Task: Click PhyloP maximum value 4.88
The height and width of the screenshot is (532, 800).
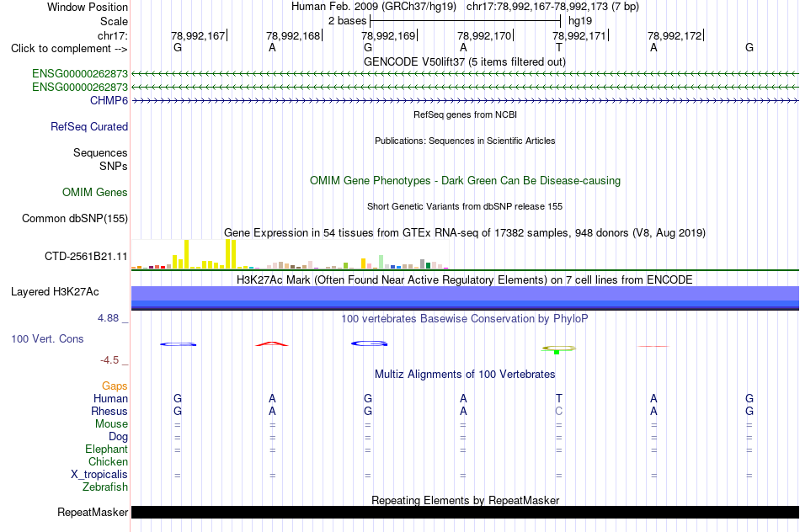Action: point(108,318)
